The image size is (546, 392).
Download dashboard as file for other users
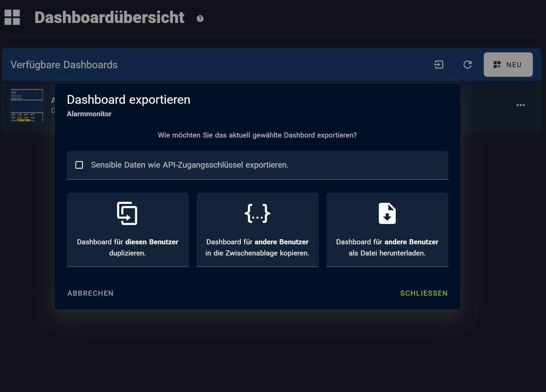[x=387, y=230]
